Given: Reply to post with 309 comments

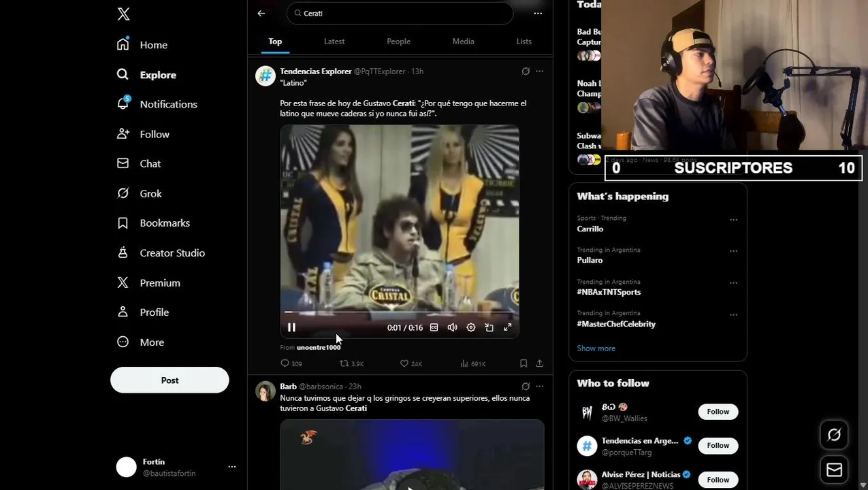Looking at the screenshot, I should coord(291,363).
